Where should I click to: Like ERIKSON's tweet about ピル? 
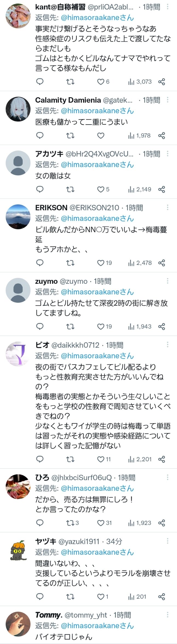point(101,263)
